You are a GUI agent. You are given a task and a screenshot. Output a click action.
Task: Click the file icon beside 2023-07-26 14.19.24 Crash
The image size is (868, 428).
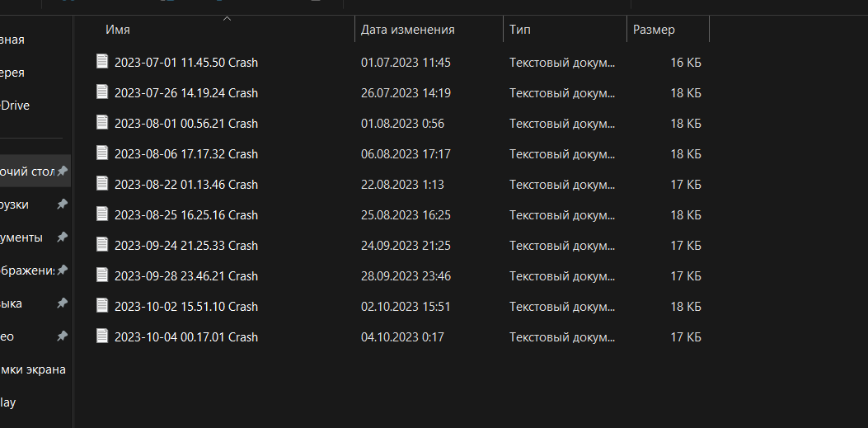click(102, 92)
